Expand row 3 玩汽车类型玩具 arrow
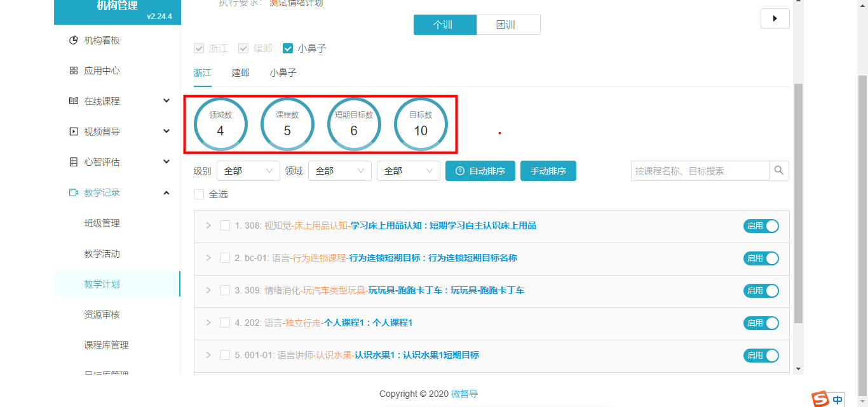This screenshot has height=407, width=868. [x=208, y=290]
